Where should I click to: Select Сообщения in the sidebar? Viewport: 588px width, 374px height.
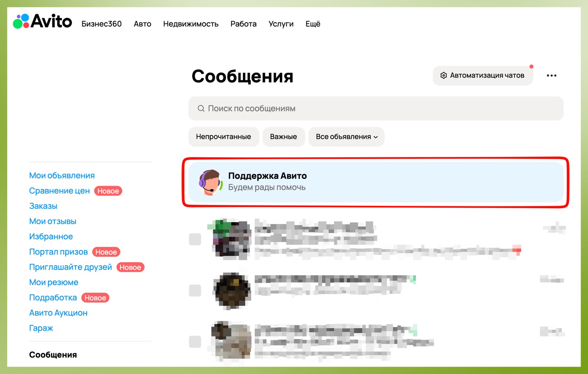(x=53, y=355)
